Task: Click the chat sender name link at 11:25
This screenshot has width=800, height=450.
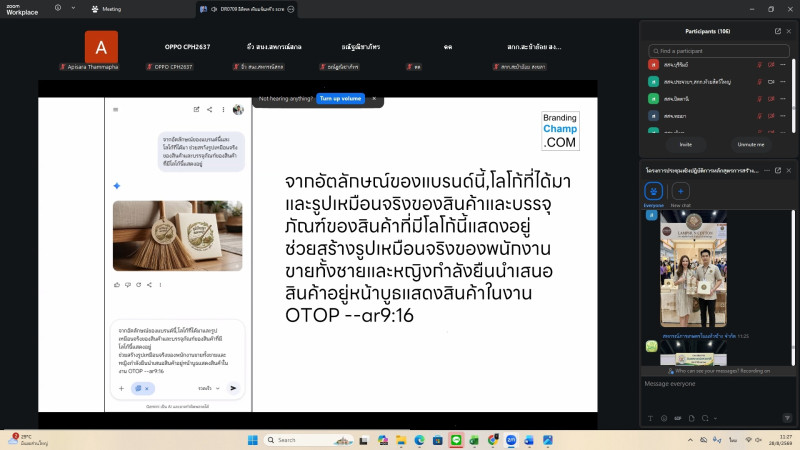Action: [700, 336]
